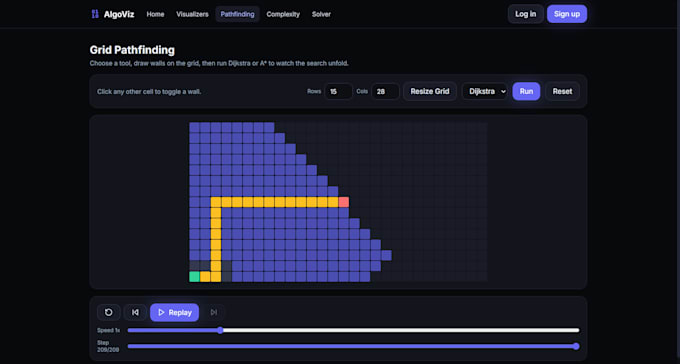Open the Solver nav item
This screenshot has height=364, width=680.
click(x=321, y=14)
